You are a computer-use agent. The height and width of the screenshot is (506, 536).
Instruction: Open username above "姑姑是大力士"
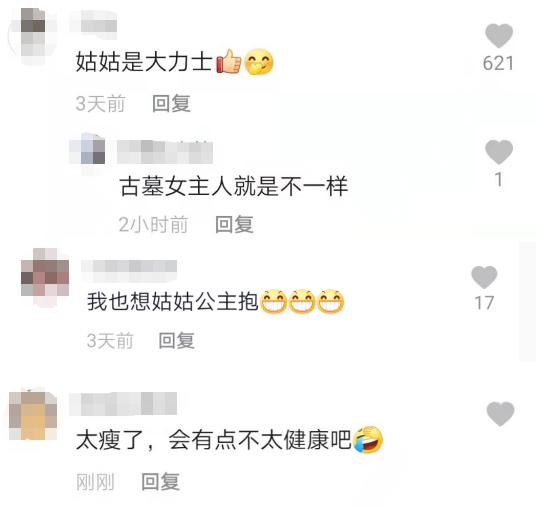click(x=93, y=21)
